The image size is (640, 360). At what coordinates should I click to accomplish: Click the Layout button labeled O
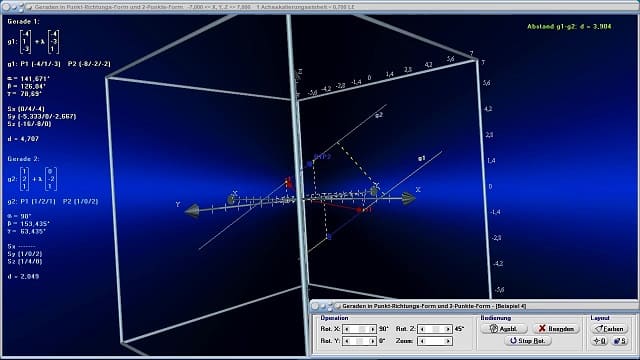coord(600,341)
